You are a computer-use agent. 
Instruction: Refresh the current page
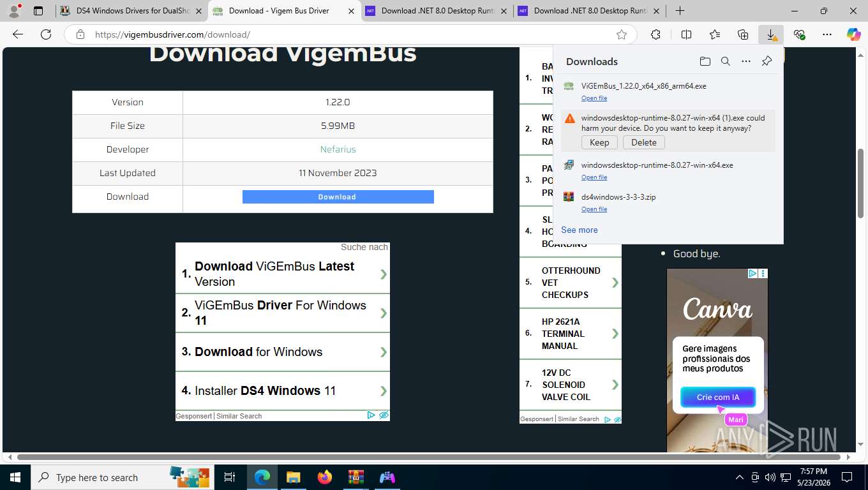coord(46,34)
